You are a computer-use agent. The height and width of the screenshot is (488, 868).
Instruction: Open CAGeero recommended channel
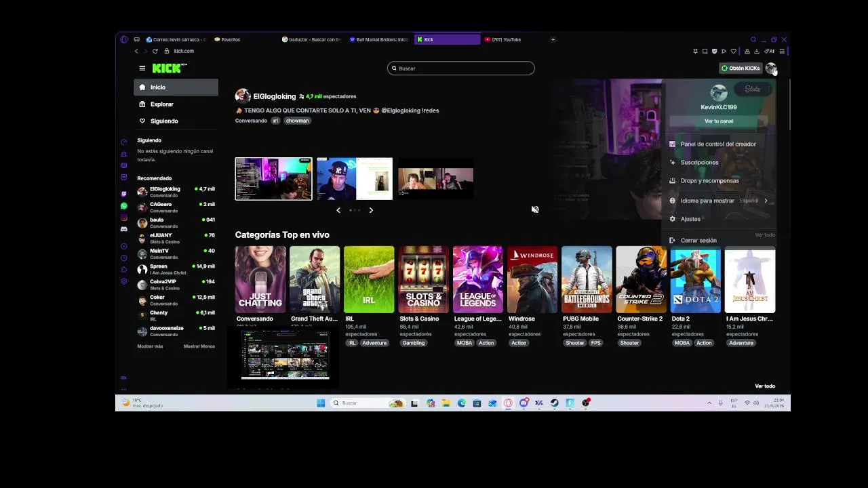tap(176, 207)
